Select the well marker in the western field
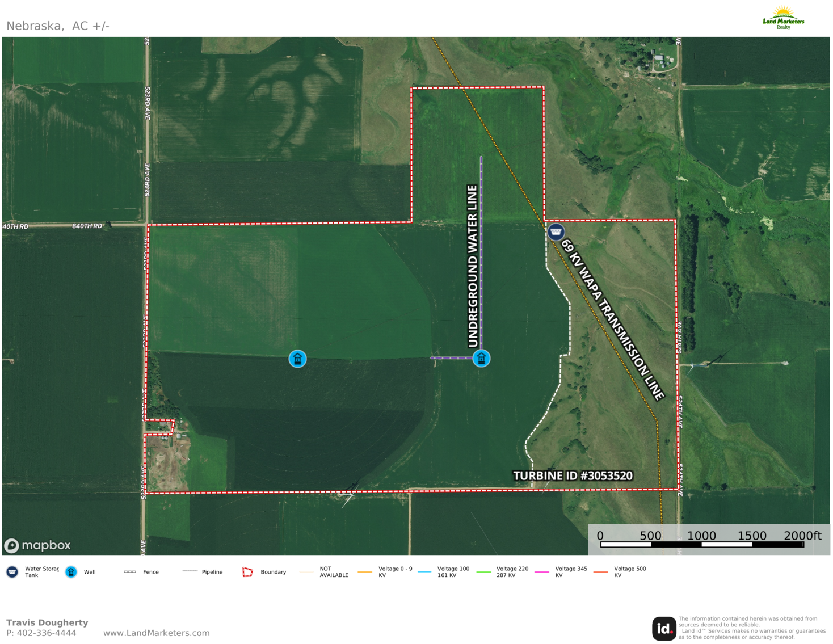The image size is (833, 644). pos(297,359)
